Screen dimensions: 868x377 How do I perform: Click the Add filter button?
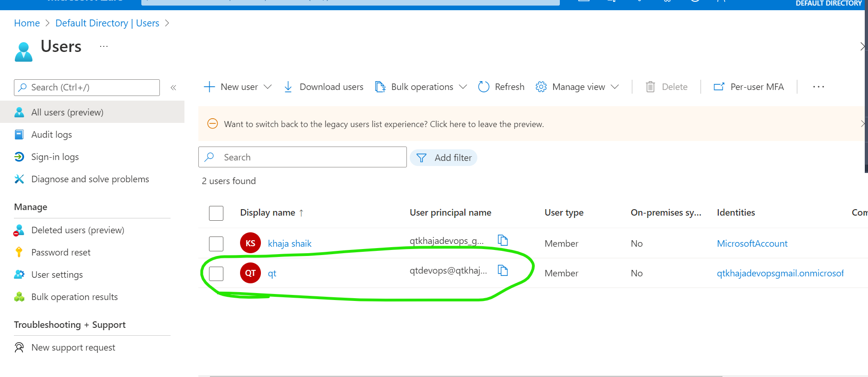click(x=444, y=158)
